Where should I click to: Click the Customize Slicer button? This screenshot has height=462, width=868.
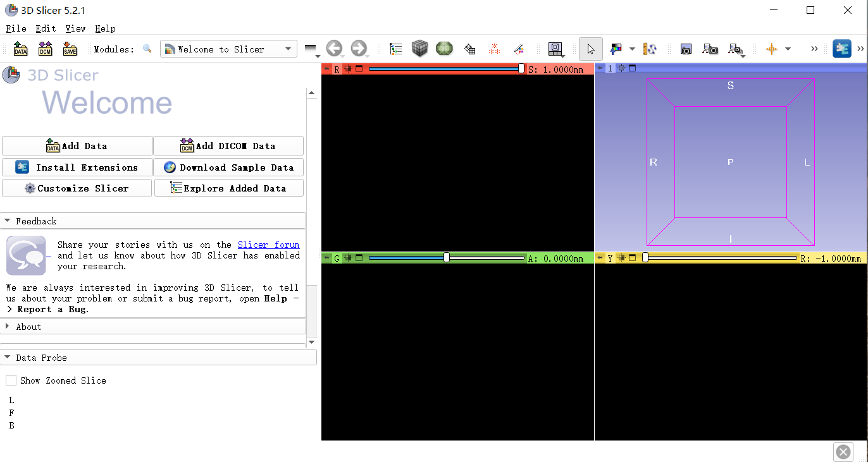77,188
